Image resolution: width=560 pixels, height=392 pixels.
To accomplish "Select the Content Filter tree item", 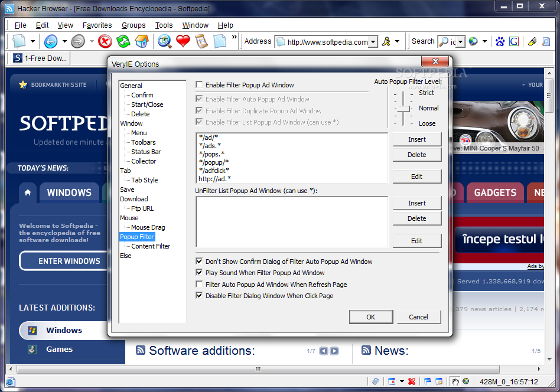I will pos(151,246).
